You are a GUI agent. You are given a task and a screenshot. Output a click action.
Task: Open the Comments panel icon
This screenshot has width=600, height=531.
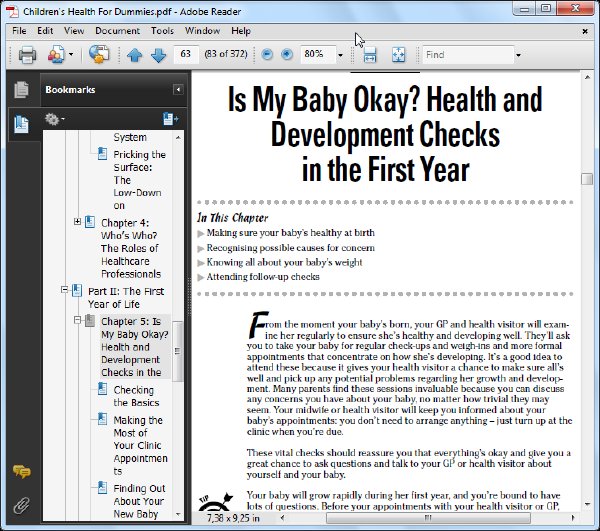point(21,471)
